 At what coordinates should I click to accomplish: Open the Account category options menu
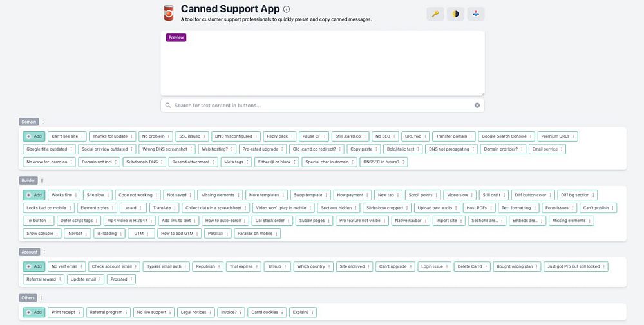(x=44, y=252)
